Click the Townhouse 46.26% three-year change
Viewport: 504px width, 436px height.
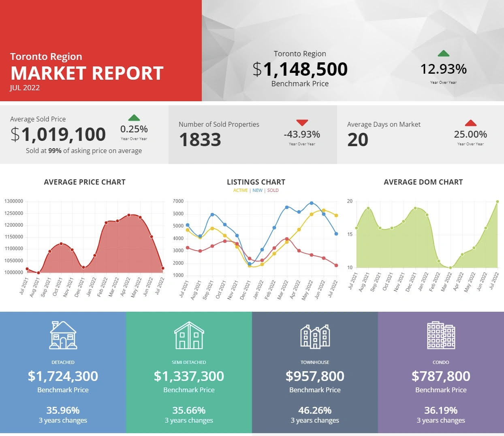(315, 410)
